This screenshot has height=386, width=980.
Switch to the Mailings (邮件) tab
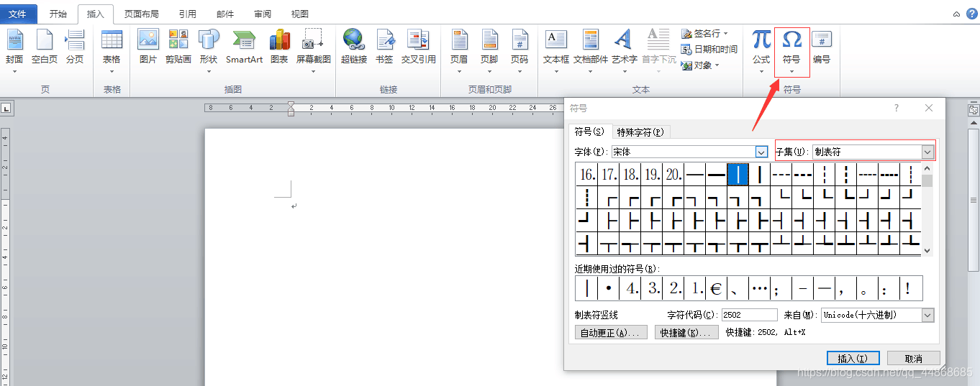tap(225, 14)
